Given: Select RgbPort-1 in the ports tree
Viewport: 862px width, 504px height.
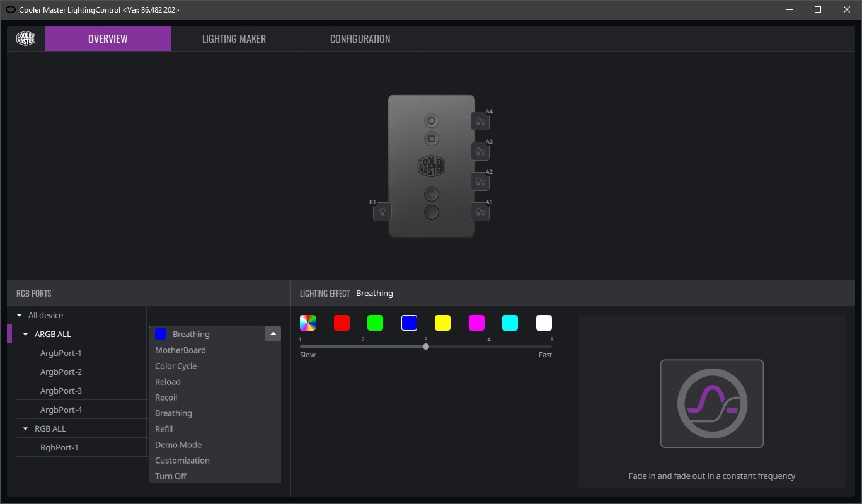Looking at the screenshot, I should point(59,447).
